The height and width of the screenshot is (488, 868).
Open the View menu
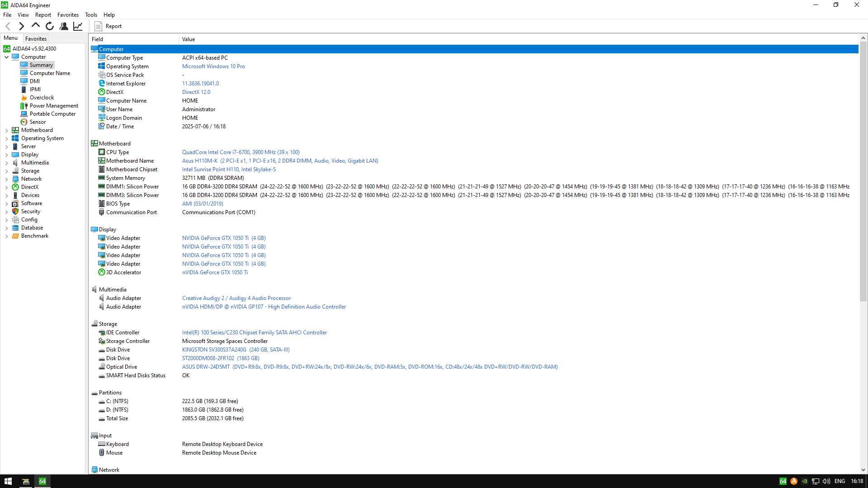tap(23, 15)
